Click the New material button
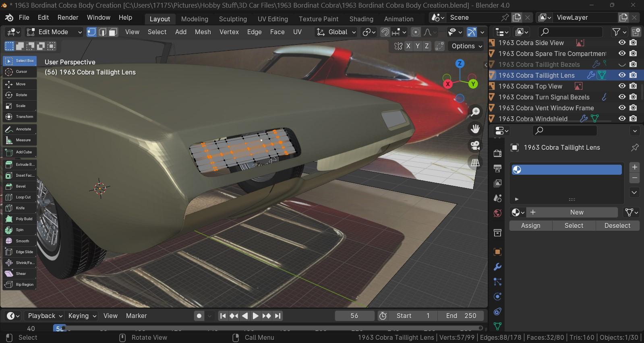Viewport: 644px width, 343px height. pyautogui.click(x=572, y=213)
